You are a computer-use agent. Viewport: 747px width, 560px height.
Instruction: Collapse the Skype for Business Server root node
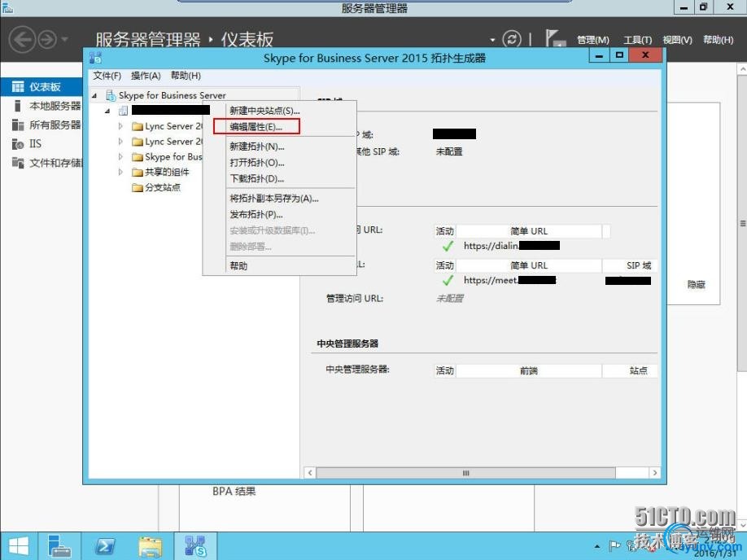94,96
